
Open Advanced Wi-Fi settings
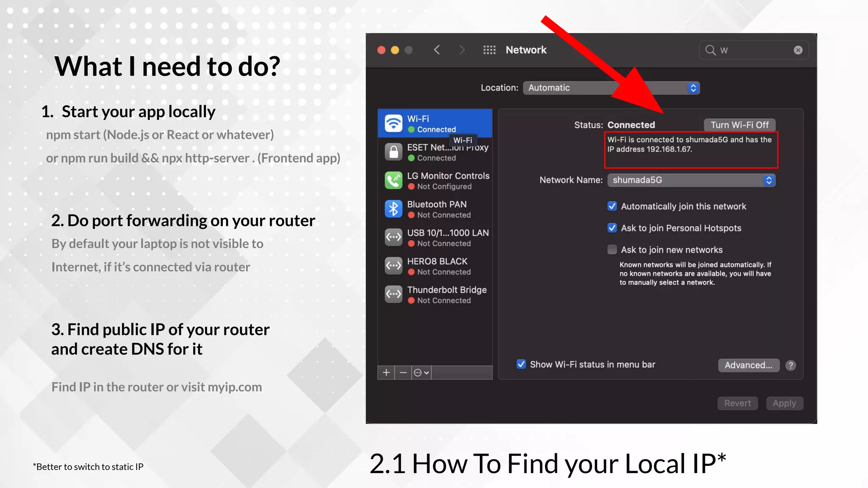point(748,365)
